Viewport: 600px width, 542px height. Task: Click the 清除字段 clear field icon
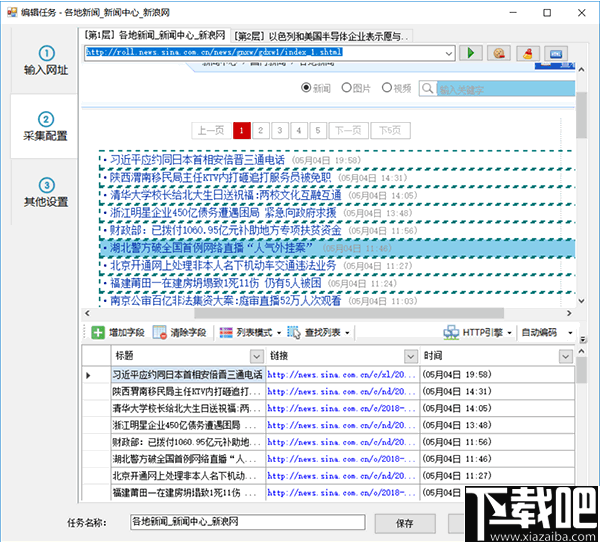click(159, 332)
